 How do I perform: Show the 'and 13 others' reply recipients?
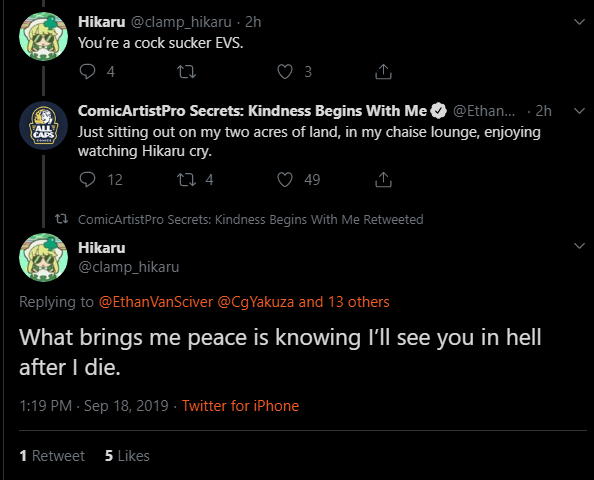coord(344,302)
